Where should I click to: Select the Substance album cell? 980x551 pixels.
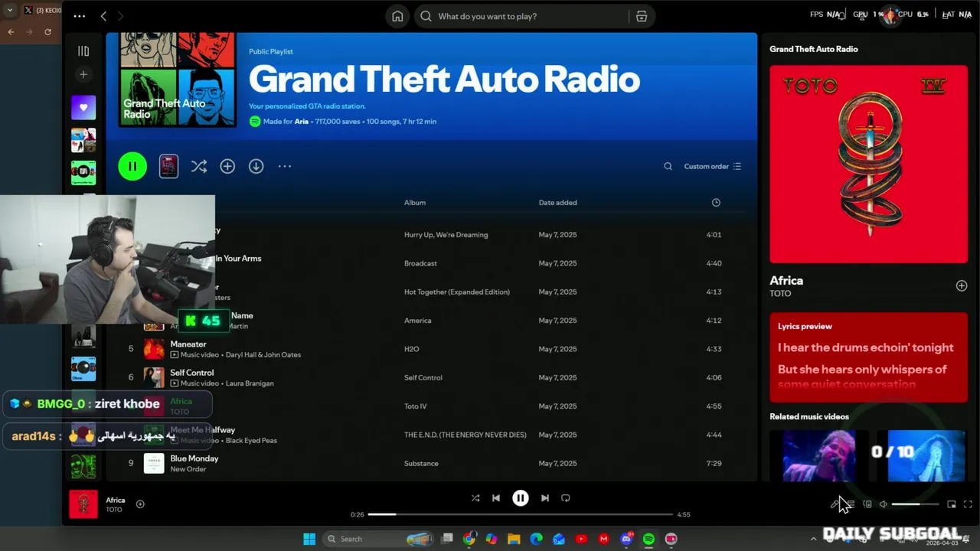click(421, 463)
